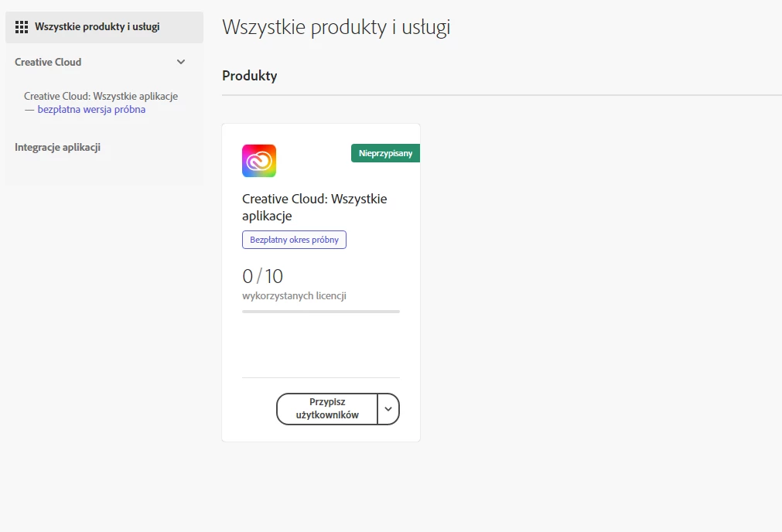
Task: Click the wykorzystanych licencji progress bar
Action: click(x=321, y=312)
